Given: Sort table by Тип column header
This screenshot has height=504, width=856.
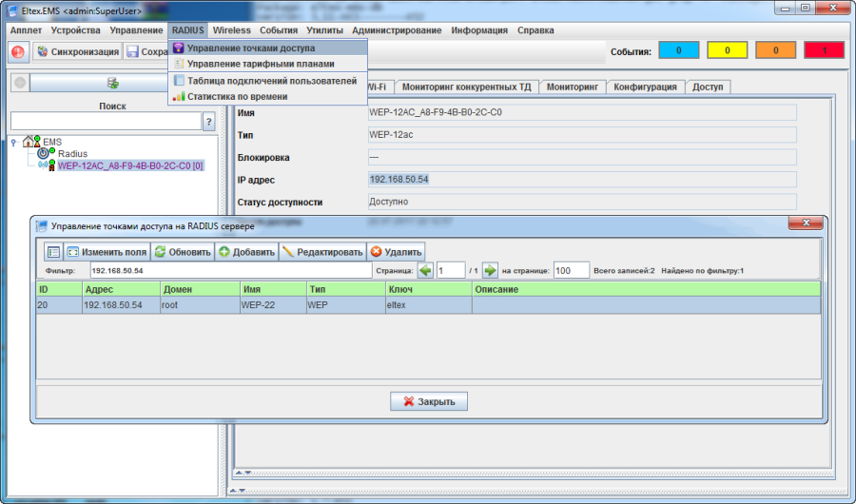Looking at the screenshot, I should tap(345, 289).
